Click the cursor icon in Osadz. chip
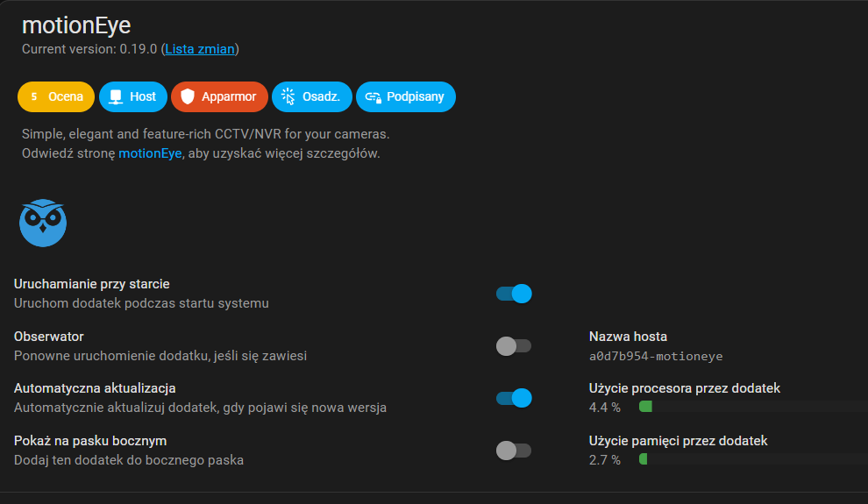 tap(288, 96)
